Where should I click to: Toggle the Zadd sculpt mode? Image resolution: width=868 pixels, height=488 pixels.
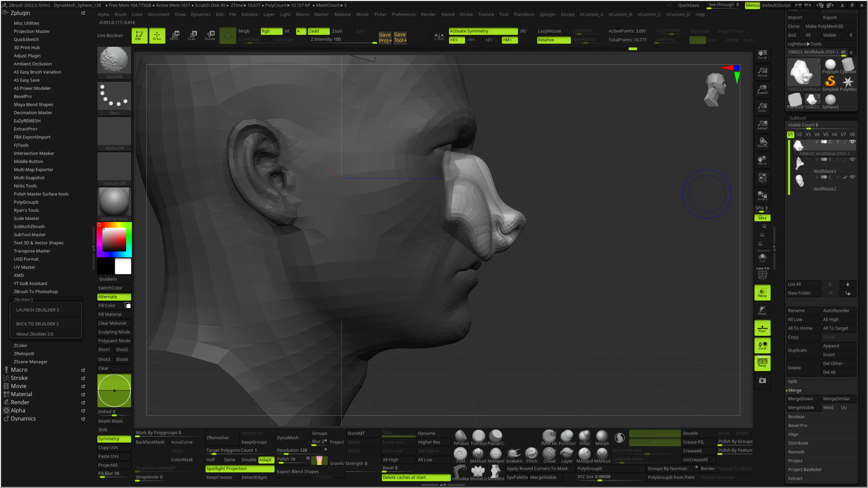click(x=318, y=31)
